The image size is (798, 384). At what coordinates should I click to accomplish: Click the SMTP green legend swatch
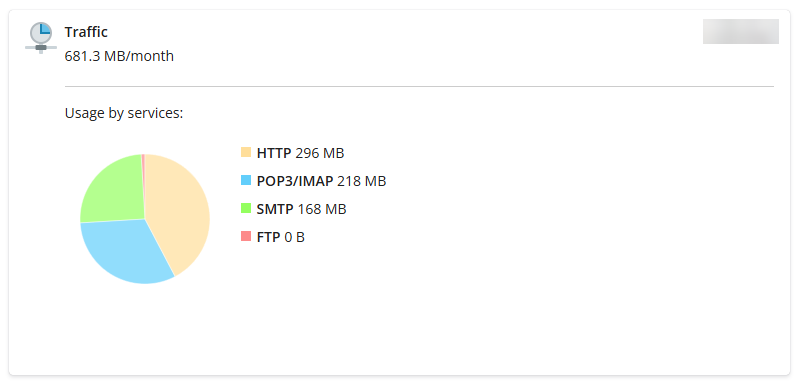pyautogui.click(x=246, y=208)
